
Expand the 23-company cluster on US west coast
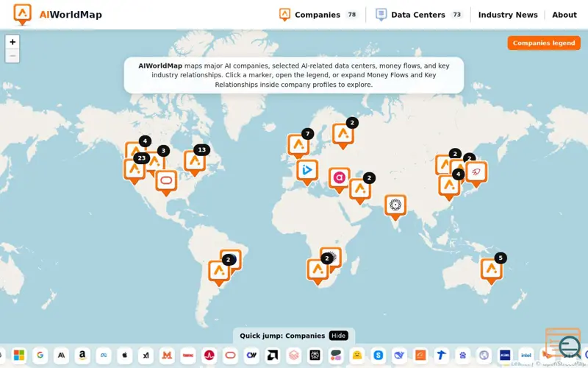tap(135, 171)
